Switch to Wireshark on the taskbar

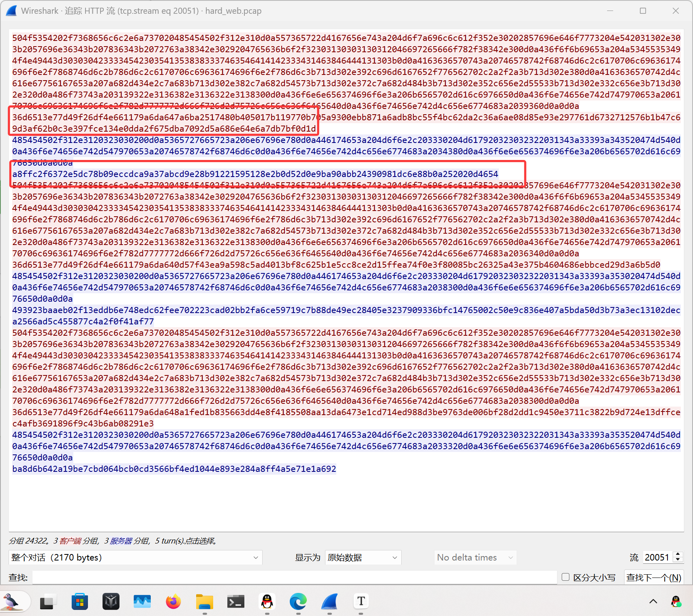(329, 602)
